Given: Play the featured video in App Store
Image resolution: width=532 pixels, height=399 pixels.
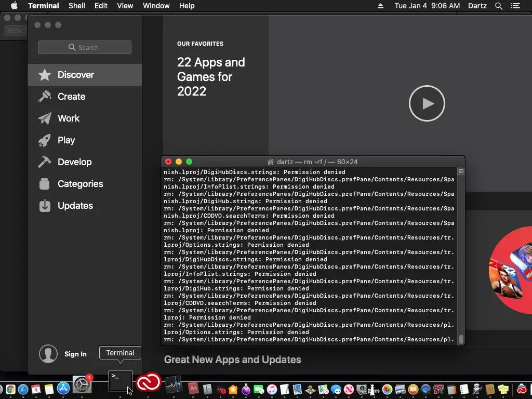Looking at the screenshot, I should coord(427,103).
